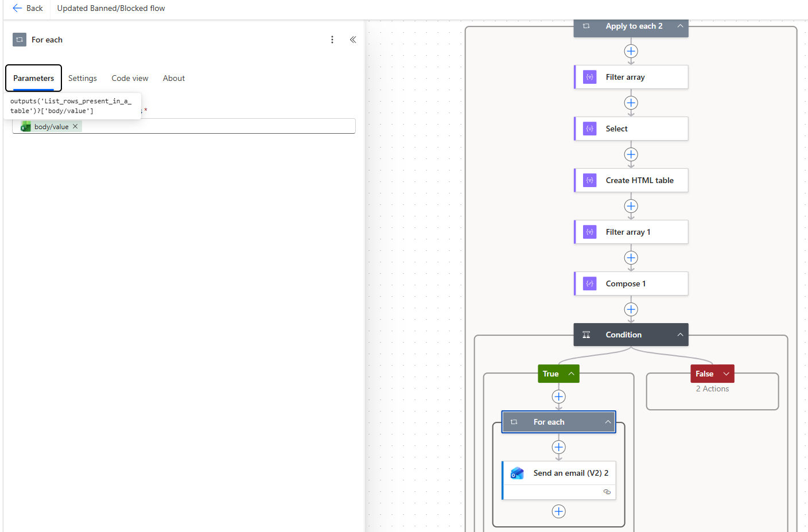Click the 2 Actions label in False branch
This screenshot has height=532, width=808.
pos(712,389)
